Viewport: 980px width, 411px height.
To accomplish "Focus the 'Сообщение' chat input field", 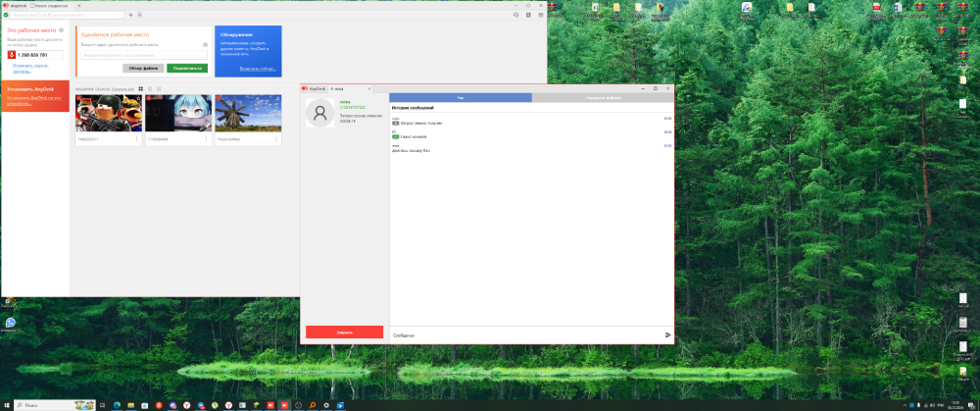I will 526,335.
